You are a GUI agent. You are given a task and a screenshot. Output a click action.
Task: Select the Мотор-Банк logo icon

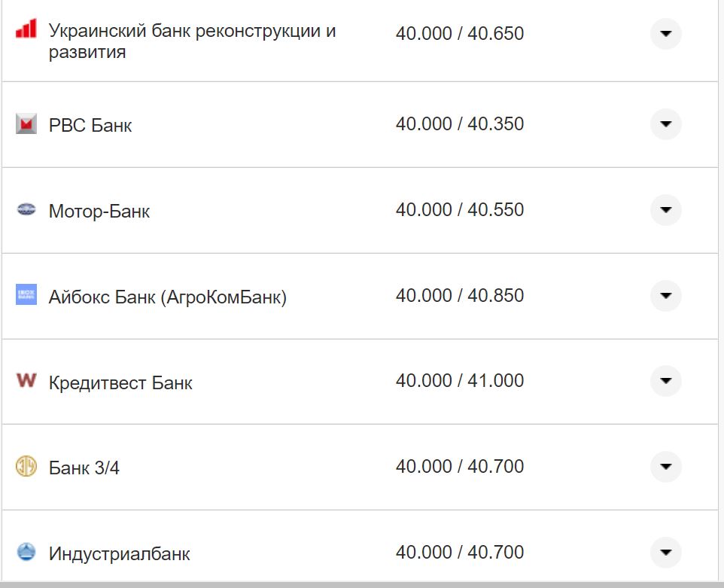(x=27, y=210)
